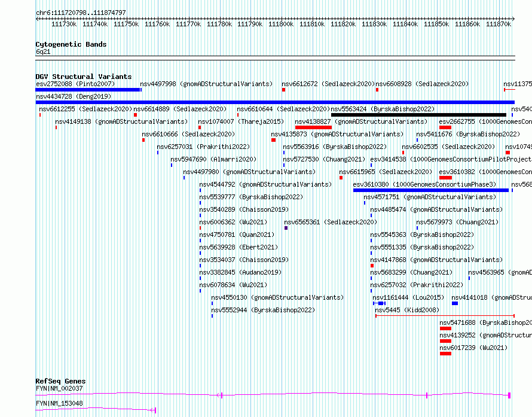Click nsv5727530 (Chuang2021) label
Screen dimensions: 532x417
(324, 159)
